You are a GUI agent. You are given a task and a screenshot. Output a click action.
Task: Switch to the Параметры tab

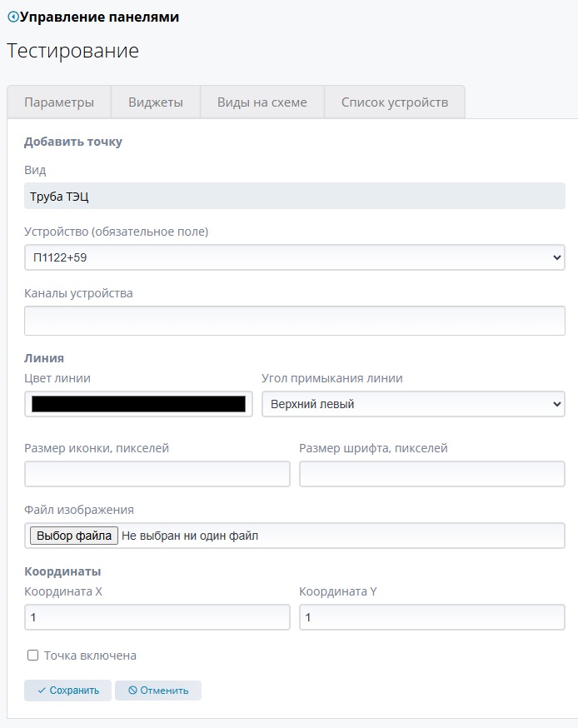(59, 102)
